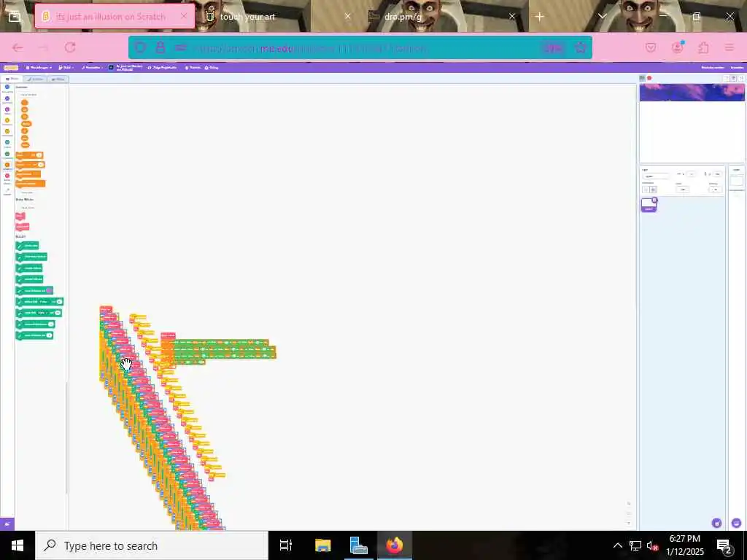The height and width of the screenshot is (560, 747).
Task: Zoom out the code workspace
Action: pos(628,513)
